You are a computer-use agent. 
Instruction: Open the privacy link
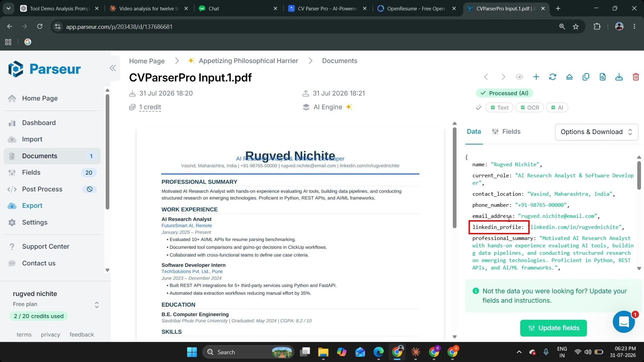coord(50,335)
